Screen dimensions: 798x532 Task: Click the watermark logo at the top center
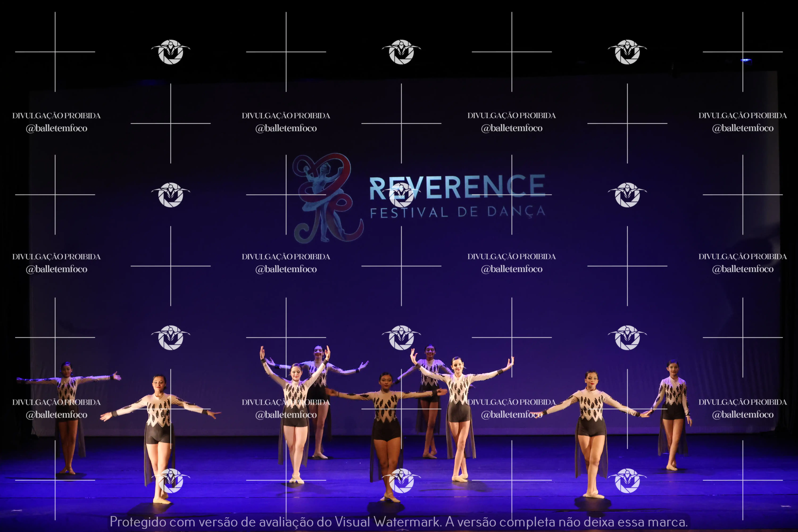click(401, 52)
